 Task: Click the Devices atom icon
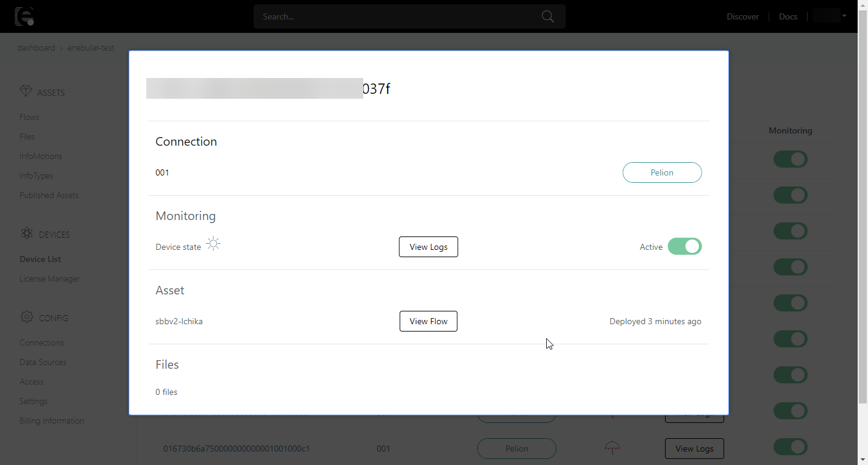[26, 234]
